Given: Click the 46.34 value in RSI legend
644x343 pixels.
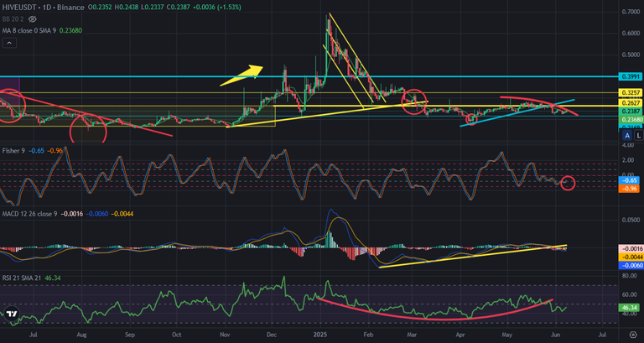Looking at the screenshot, I should point(53,278).
